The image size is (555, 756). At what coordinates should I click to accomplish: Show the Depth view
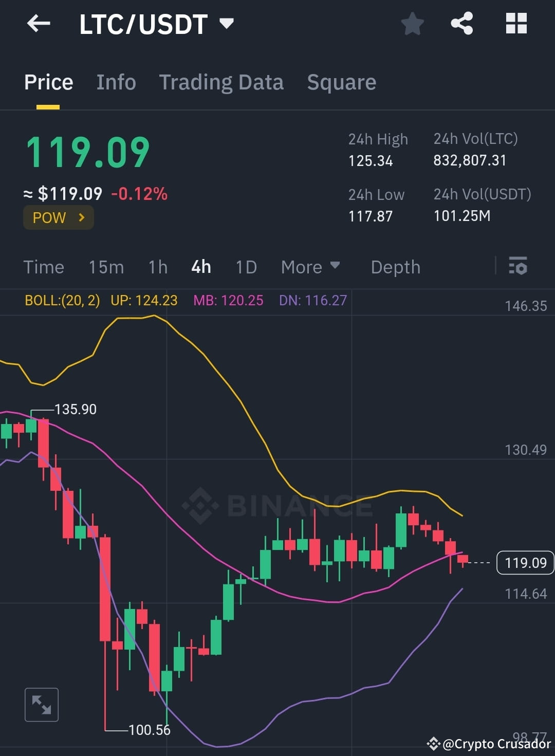coord(395,267)
